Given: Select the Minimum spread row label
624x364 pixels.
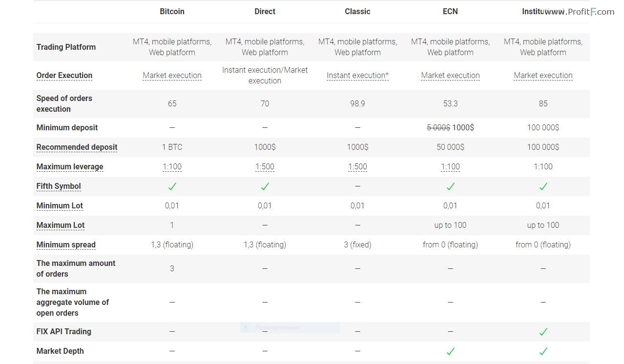Looking at the screenshot, I should [x=66, y=244].
